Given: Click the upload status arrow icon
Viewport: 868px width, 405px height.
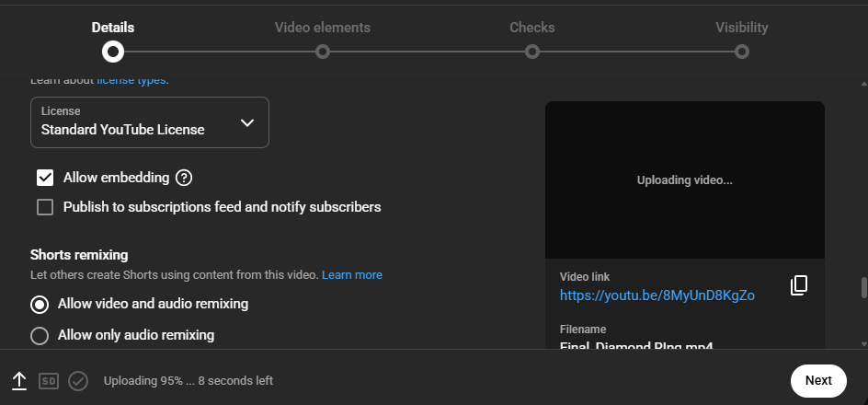Looking at the screenshot, I should [x=19, y=381].
